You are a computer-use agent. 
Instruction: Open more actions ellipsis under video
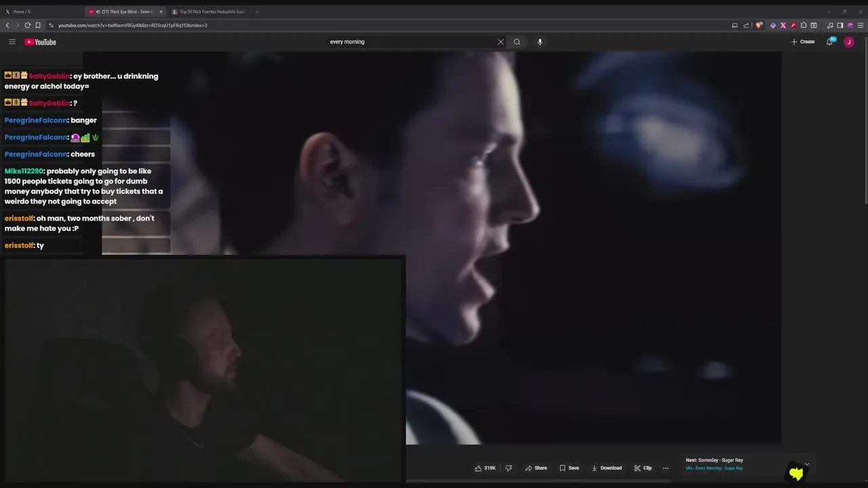click(665, 468)
